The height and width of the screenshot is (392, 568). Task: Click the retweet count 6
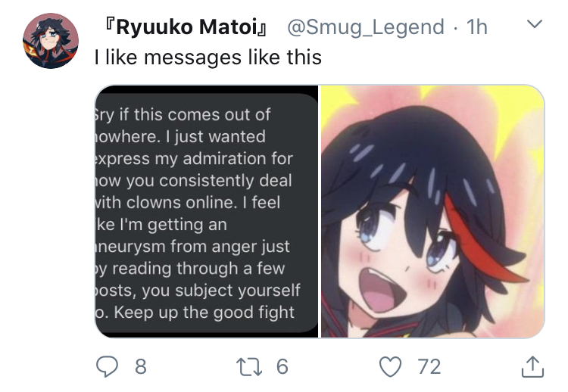coord(282,367)
